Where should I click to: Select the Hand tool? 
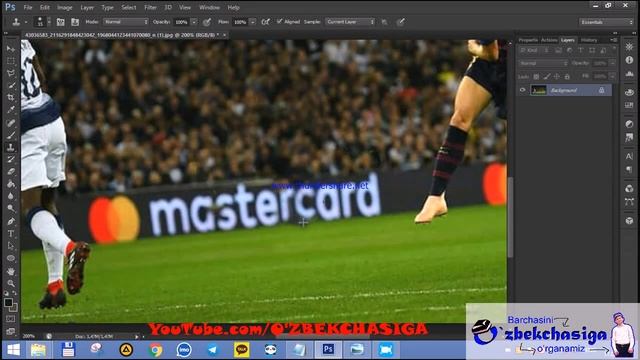click(11, 271)
